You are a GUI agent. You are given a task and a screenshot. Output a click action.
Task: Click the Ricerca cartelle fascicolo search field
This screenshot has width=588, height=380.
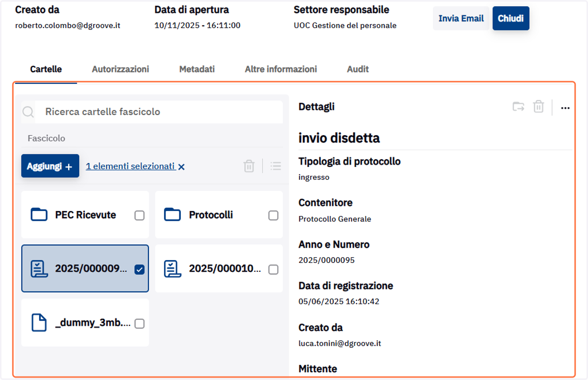pos(152,112)
